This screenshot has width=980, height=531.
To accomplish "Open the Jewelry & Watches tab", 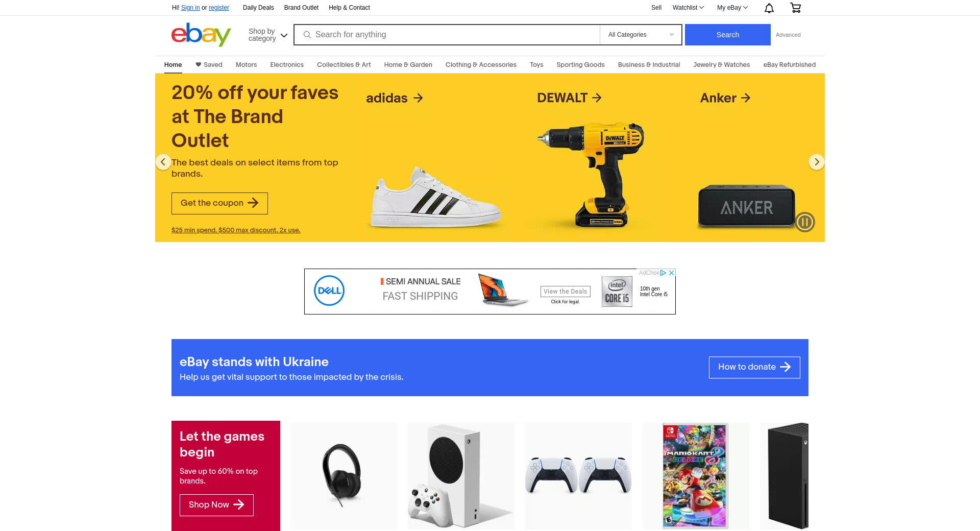I will (721, 65).
